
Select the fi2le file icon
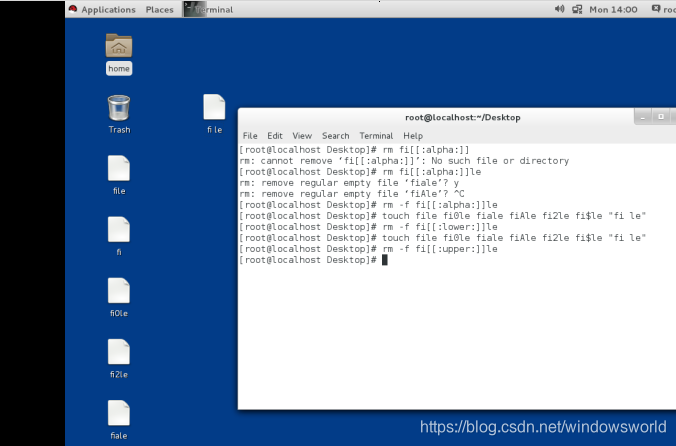coord(119,359)
